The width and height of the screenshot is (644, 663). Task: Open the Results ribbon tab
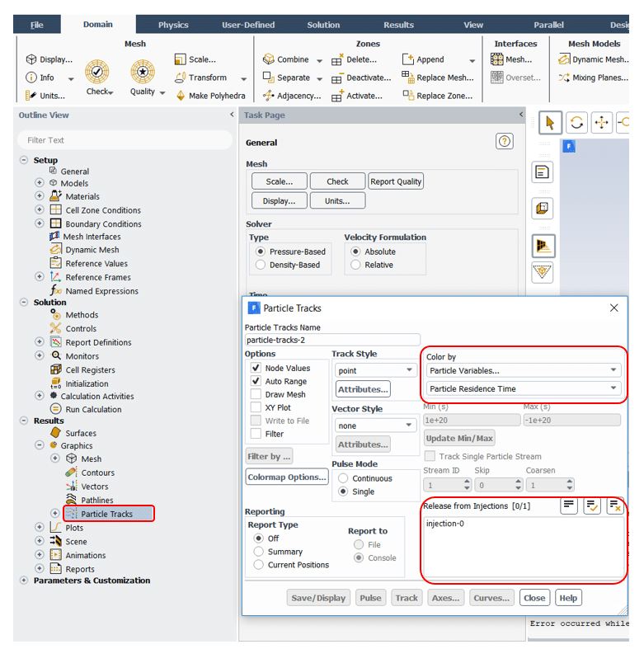coord(398,25)
